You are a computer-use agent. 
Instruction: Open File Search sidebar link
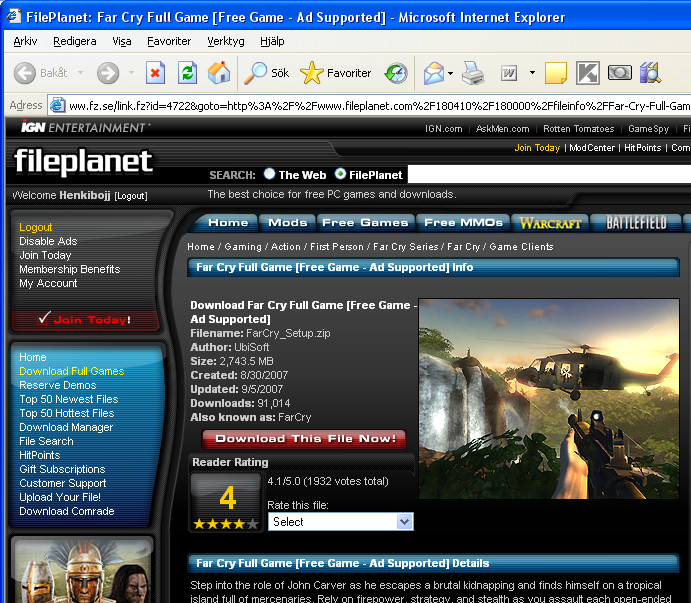(x=46, y=441)
